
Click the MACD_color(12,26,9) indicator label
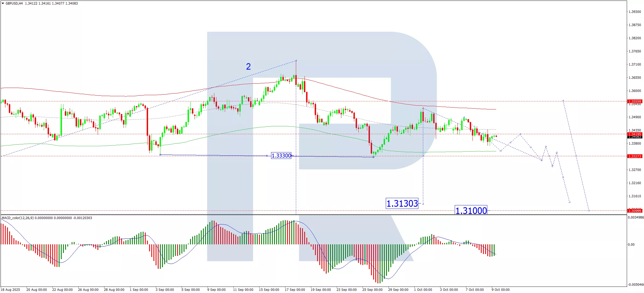point(18,218)
